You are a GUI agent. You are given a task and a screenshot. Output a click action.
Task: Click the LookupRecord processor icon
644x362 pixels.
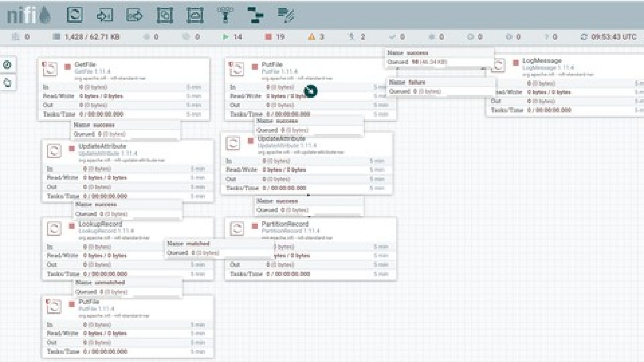coord(54,228)
